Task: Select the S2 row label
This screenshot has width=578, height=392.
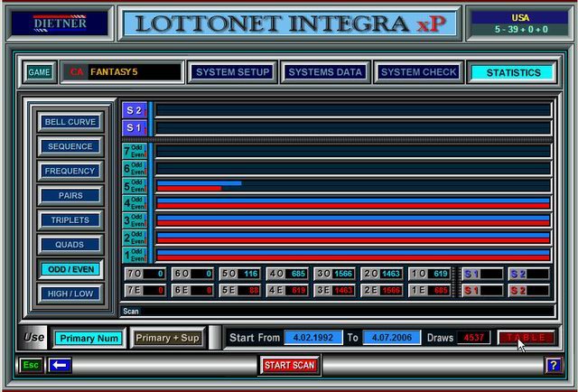Action: tap(134, 110)
